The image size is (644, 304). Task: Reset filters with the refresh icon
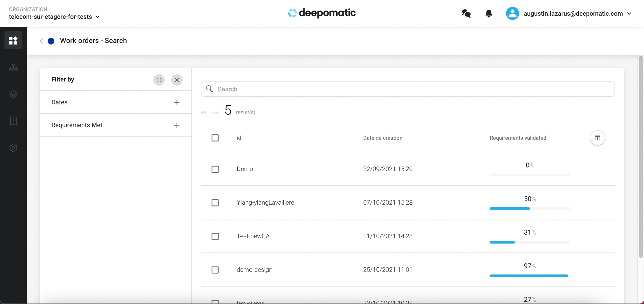159,80
